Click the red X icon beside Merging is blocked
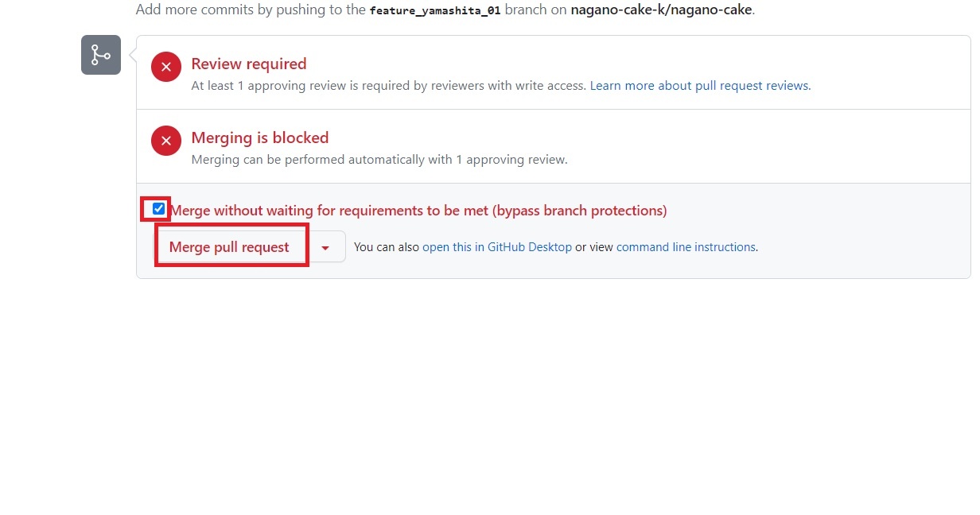This screenshot has height=515, width=980. tap(166, 141)
